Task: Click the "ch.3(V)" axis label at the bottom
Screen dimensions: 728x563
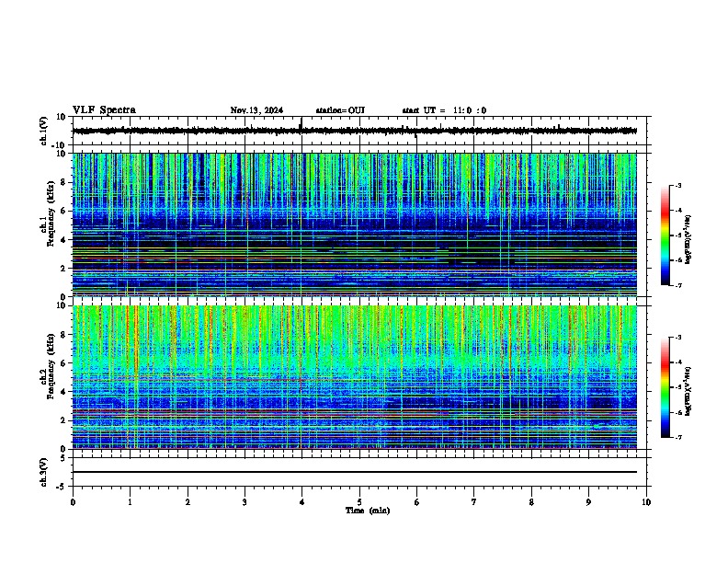Action: 44,473
